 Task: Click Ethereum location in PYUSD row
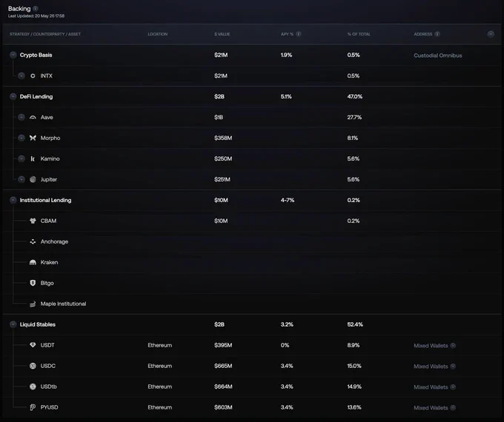(160, 407)
